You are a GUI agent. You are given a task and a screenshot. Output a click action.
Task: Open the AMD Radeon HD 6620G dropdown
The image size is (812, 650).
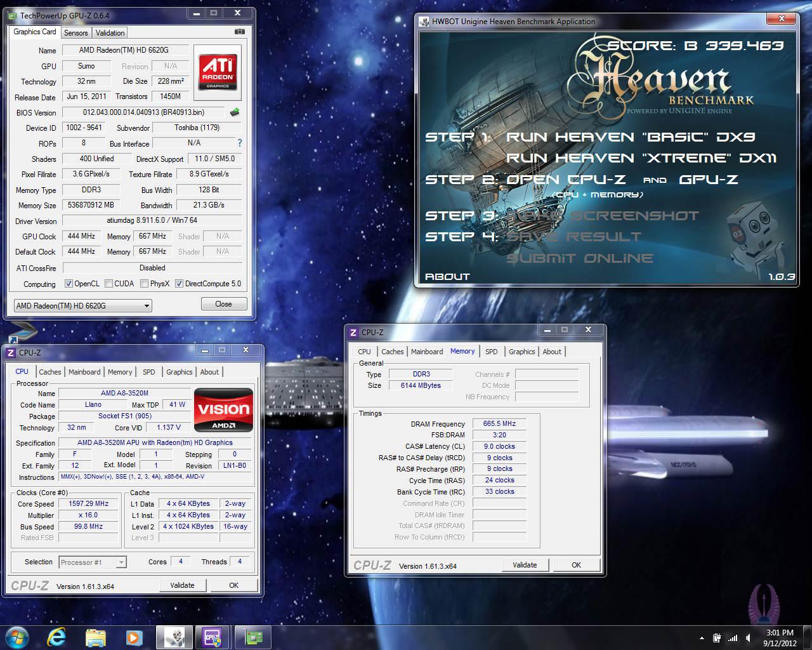coord(83,305)
